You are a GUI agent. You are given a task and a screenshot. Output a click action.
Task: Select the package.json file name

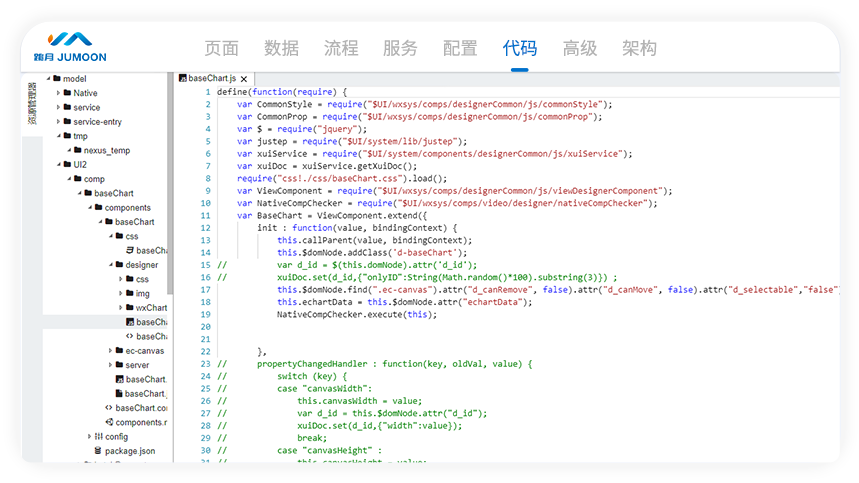pyautogui.click(x=130, y=451)
